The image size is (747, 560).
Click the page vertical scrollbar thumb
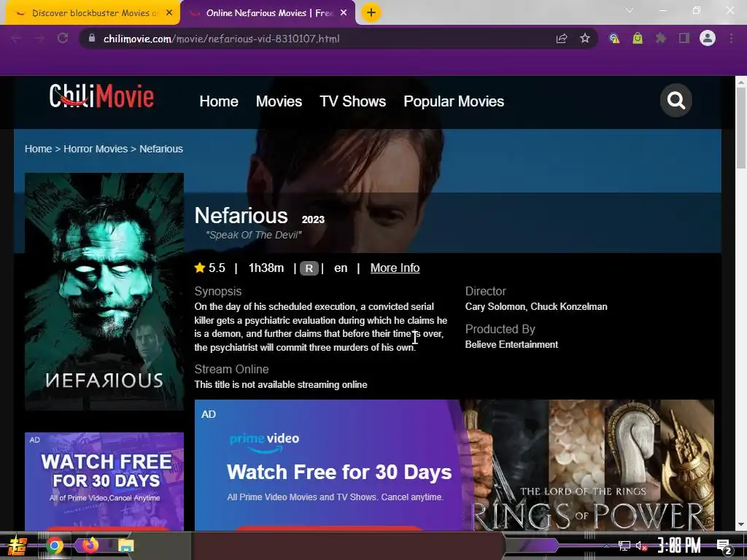click(741, 127)
